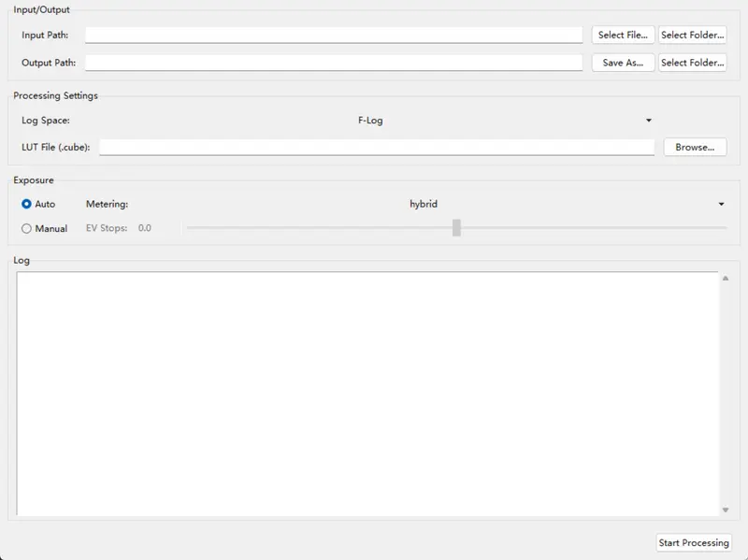This screenshot has width=748, height=560.
Task: Click the EV Stops slider track left of handle
Action: [318, 227]
